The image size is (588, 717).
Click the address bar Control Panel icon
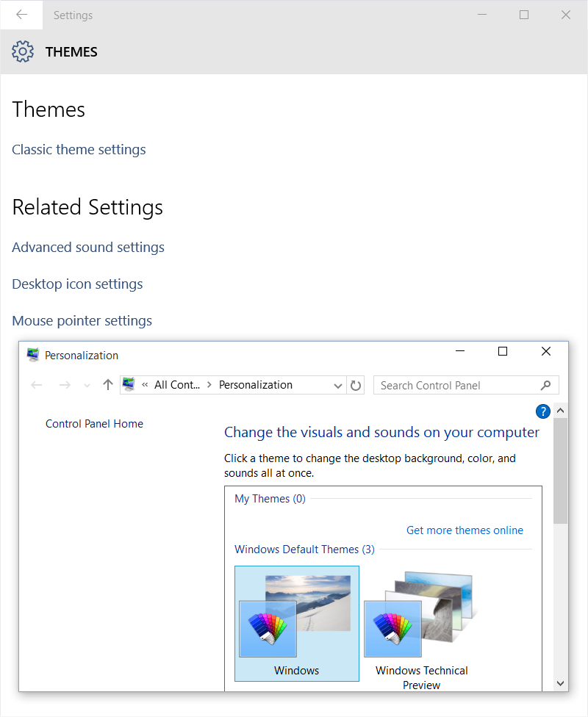coord(129,384)
